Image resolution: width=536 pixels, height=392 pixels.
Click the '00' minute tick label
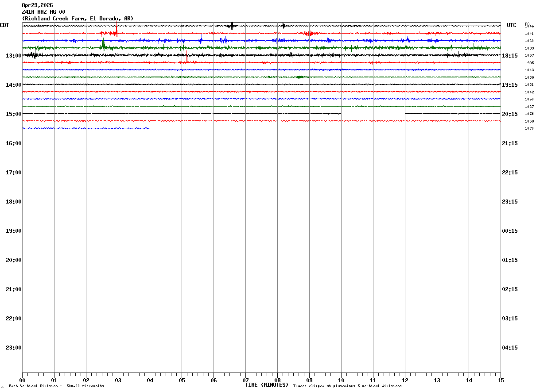pyautogui.click(x=22, y=380)
